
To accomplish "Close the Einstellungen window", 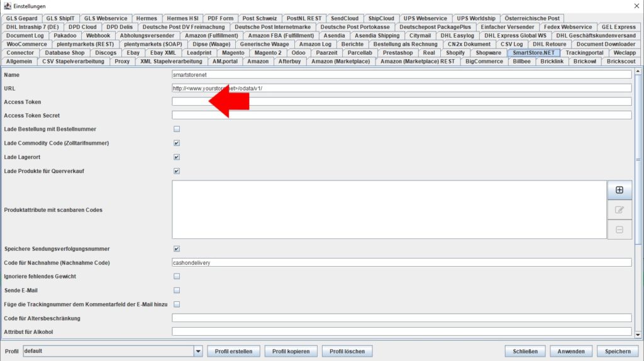I will point(636,6).
